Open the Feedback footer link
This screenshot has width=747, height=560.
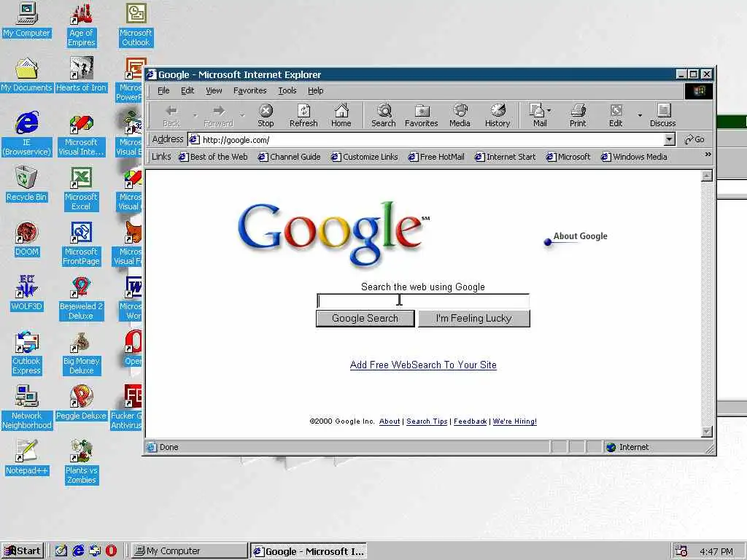pyautogui.click(x=471, y=421)
